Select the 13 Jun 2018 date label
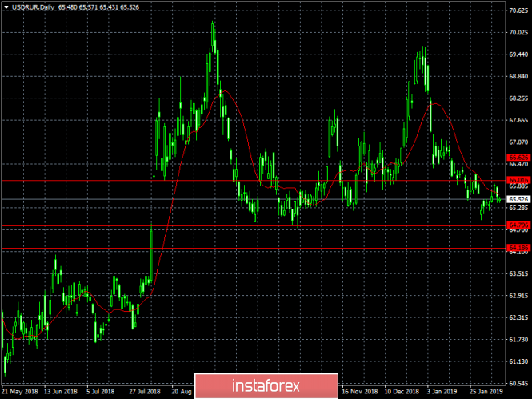Screen dimensions: 532x399 [62, 393]
